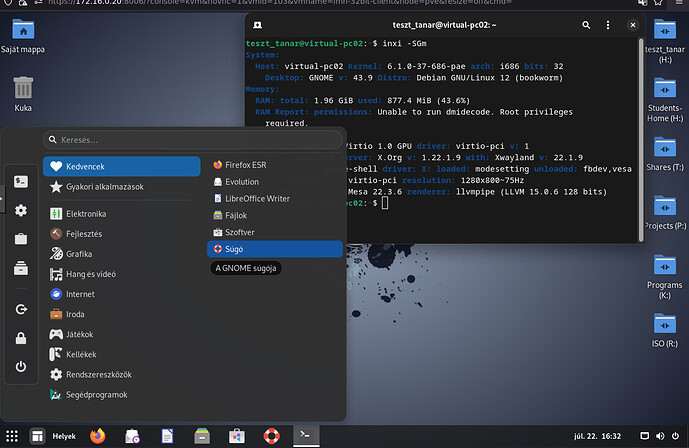Click the log out icon in menu sidebar
The height and width of the screenshot is (448, 689).
coord(21,310)
